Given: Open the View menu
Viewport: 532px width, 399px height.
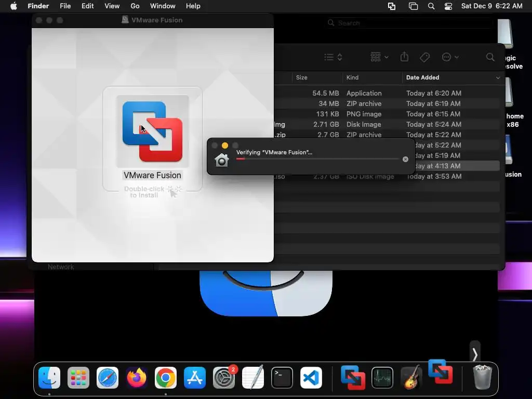Looking at the screenshot, I should (112, 6).
